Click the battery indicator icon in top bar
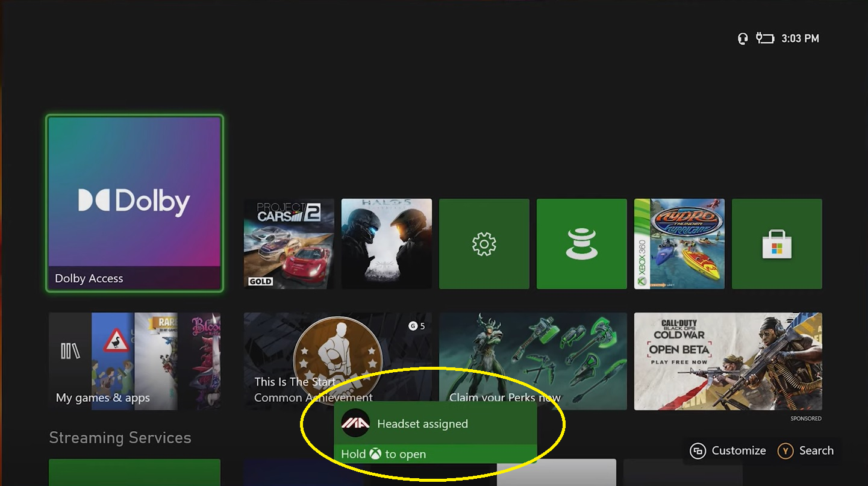Viewport: 868px width, 486px height. coord(764,39)
